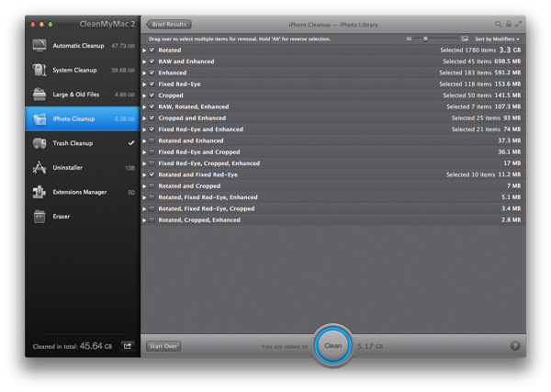Click the Large & Old Files box icon

[39, 95]
